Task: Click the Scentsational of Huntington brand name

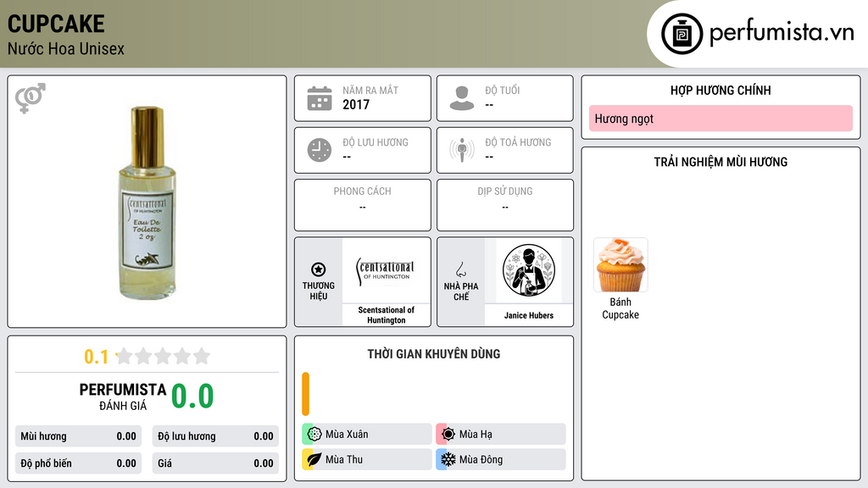Action: (386, 315)
